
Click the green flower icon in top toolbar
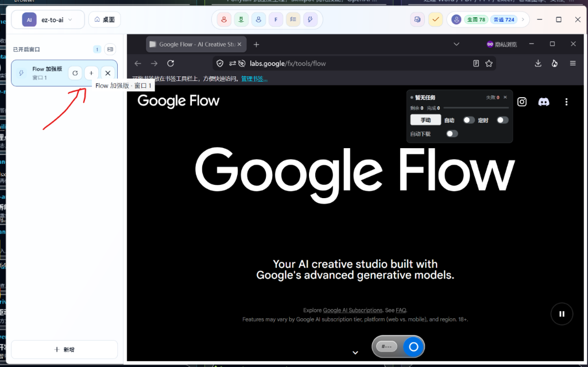coord(241,20)
